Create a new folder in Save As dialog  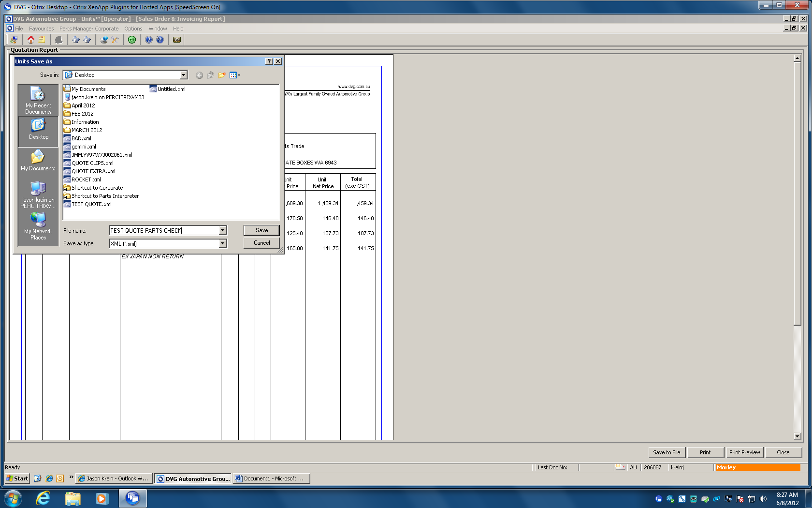(x=222, y=75)
